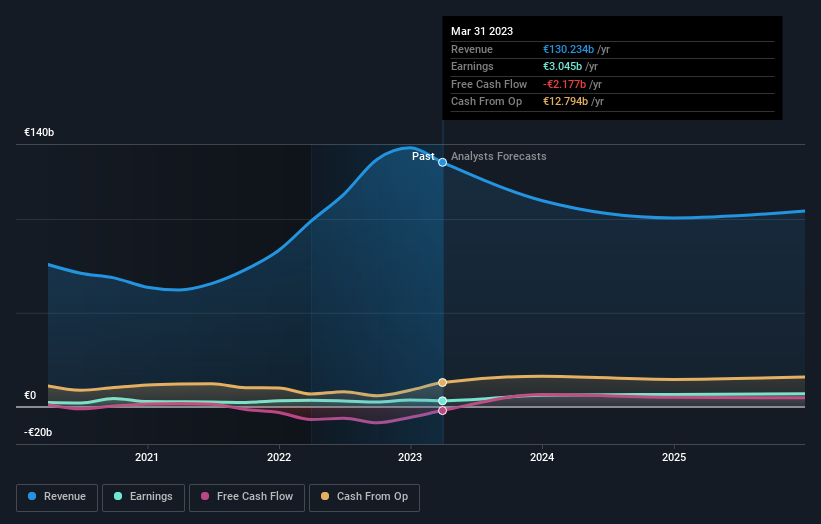Screen dimensions: 821x524
Task: Click the 2025 x-axis label
Action: point(674,457)
